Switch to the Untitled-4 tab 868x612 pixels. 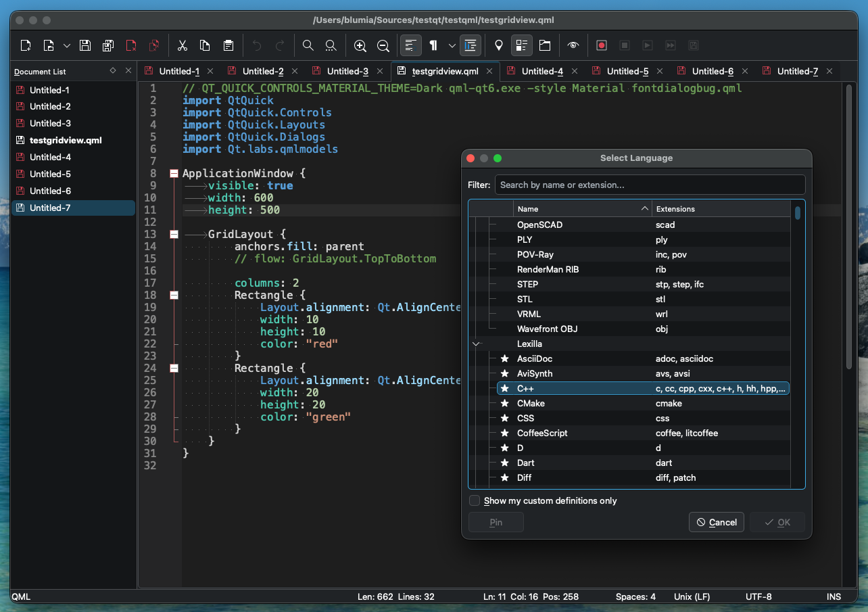(542, 71)
